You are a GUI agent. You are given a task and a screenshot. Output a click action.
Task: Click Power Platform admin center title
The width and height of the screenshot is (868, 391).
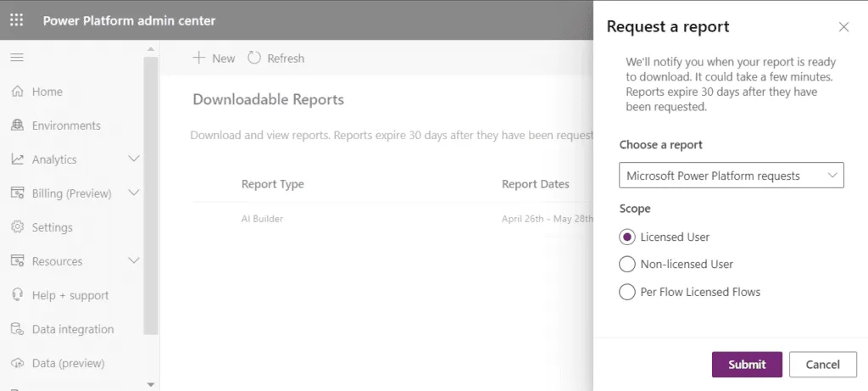tap(129, 20)
